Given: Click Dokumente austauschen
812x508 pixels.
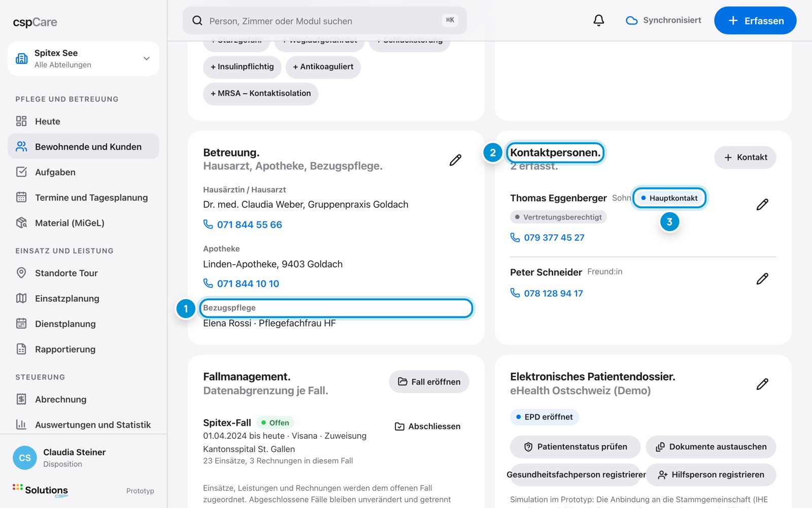Looking at the screenshot, I should pyautogui.click(x=710, y=447).
